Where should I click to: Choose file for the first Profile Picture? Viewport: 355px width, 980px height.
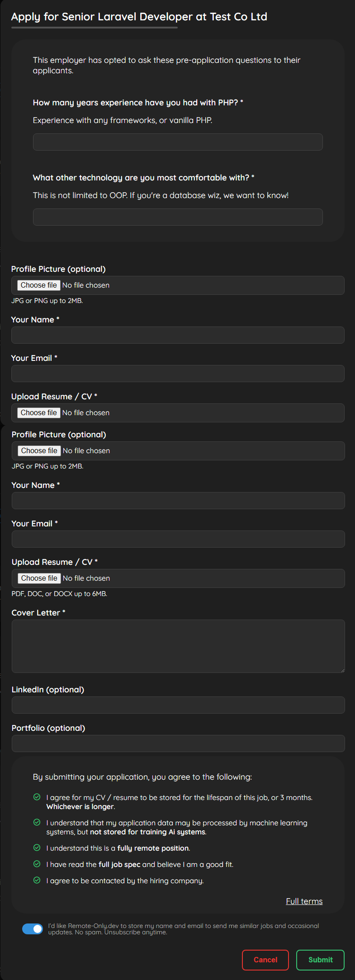[x=38, y=285]
